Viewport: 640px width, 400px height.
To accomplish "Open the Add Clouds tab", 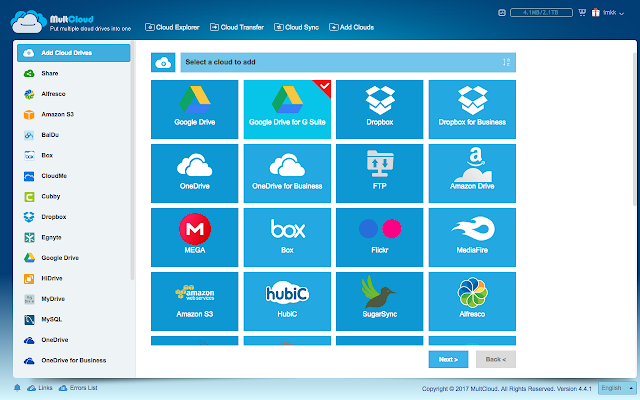I will (351, 27).
